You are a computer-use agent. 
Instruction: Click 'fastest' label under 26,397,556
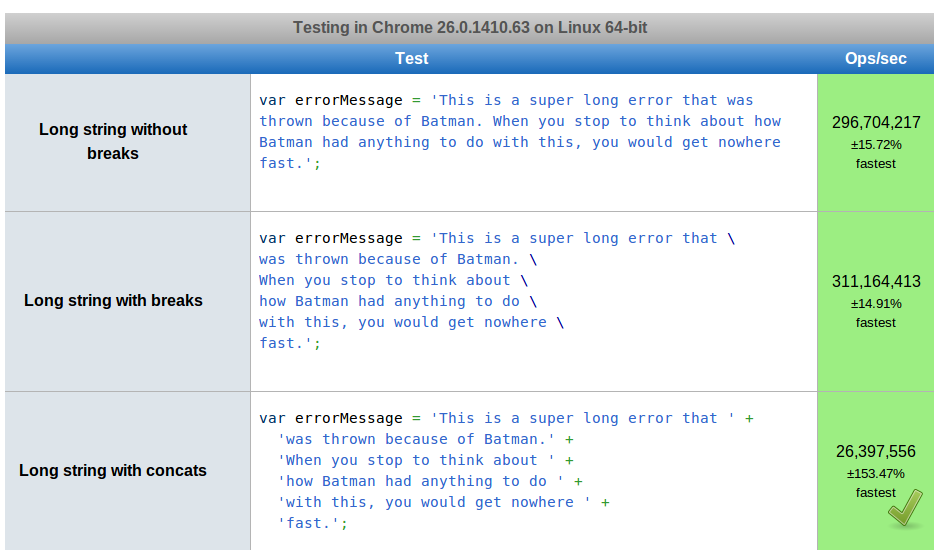click(876, 492)
